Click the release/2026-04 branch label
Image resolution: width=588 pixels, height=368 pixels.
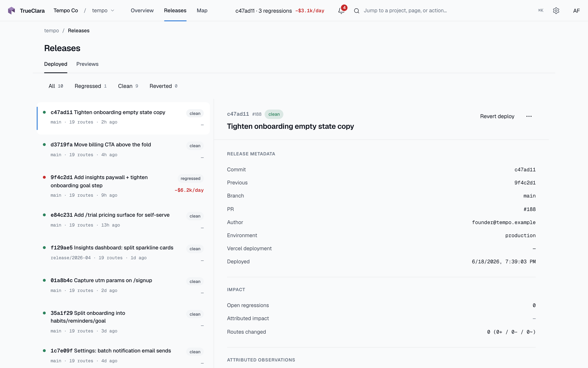(x=70, y=258)
